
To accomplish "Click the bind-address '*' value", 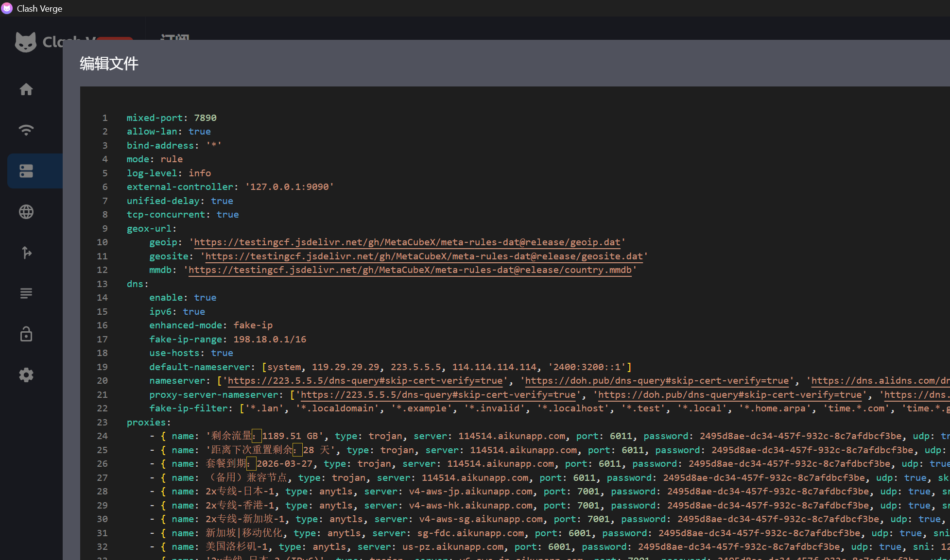I will [x=214, y=146].
